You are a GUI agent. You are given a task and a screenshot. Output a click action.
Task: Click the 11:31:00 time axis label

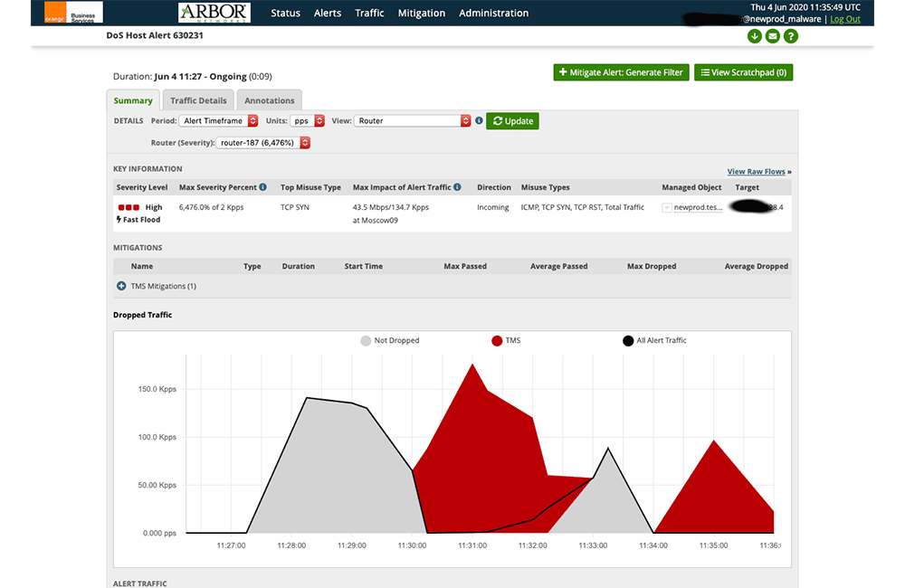click(x=472, y=545)
